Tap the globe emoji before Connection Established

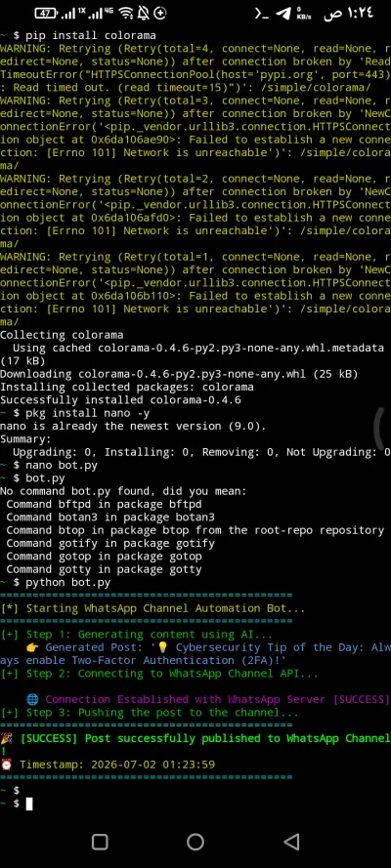pyautogui.click(x=32, y=699)
